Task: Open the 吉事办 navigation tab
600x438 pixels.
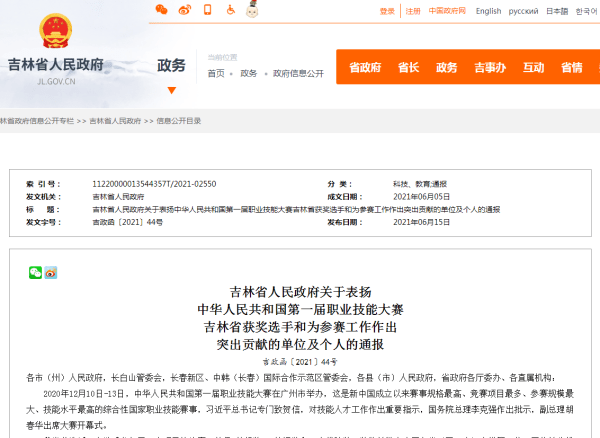Action: pos(489,67)
